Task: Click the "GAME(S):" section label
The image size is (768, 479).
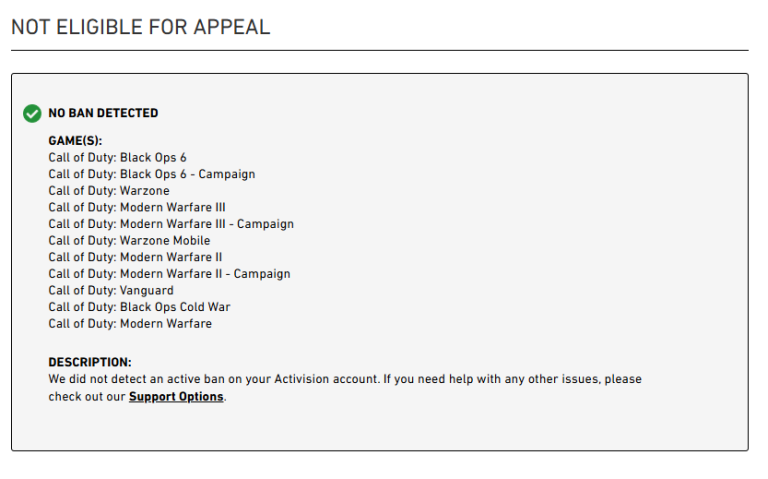Action: click(x=75, y=141)
